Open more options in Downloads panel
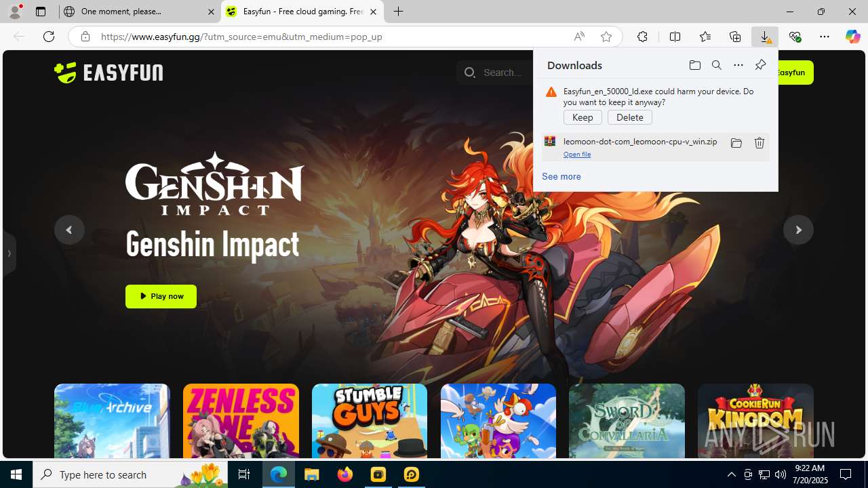Screen dimensions: 868x488 [x=738, y=65]
